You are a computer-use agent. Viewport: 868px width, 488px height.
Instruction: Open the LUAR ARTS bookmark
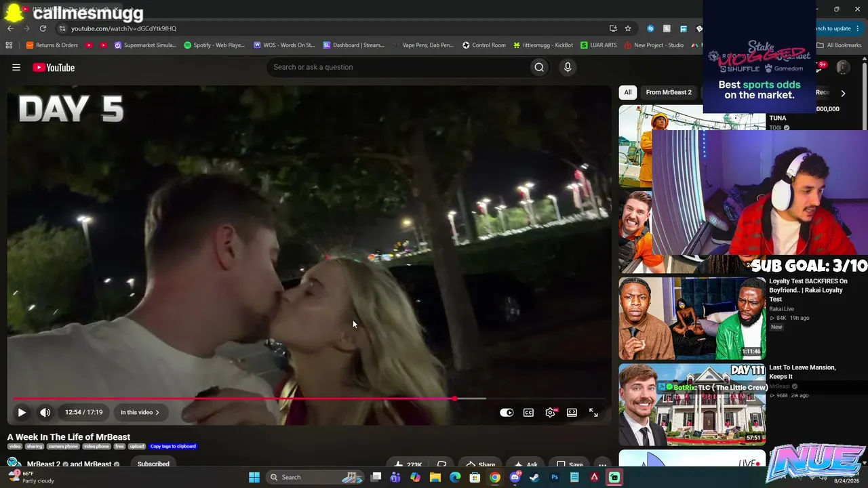599,45
